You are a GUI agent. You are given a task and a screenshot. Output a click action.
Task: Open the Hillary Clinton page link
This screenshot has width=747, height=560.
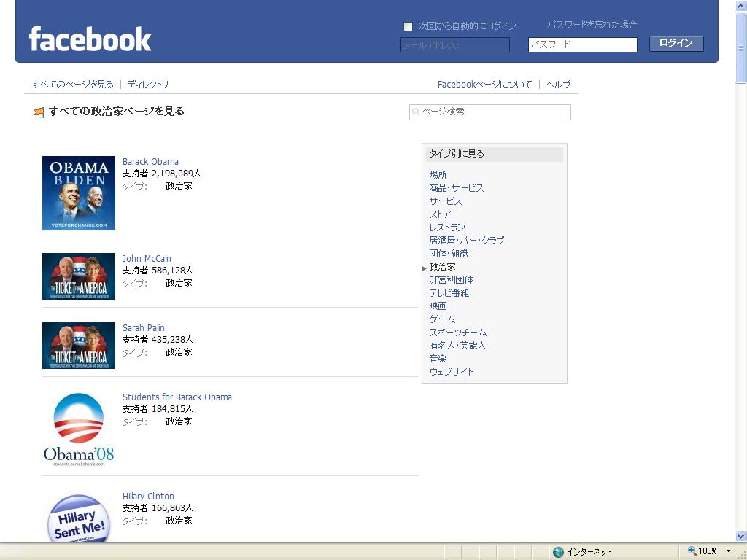coord(148,496)
